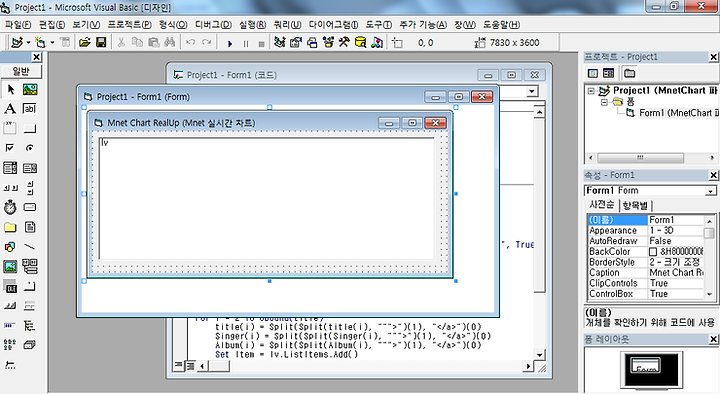Open Project Explorer from the toolbar
Screen dimensions: 720x394
coord(279,43)
